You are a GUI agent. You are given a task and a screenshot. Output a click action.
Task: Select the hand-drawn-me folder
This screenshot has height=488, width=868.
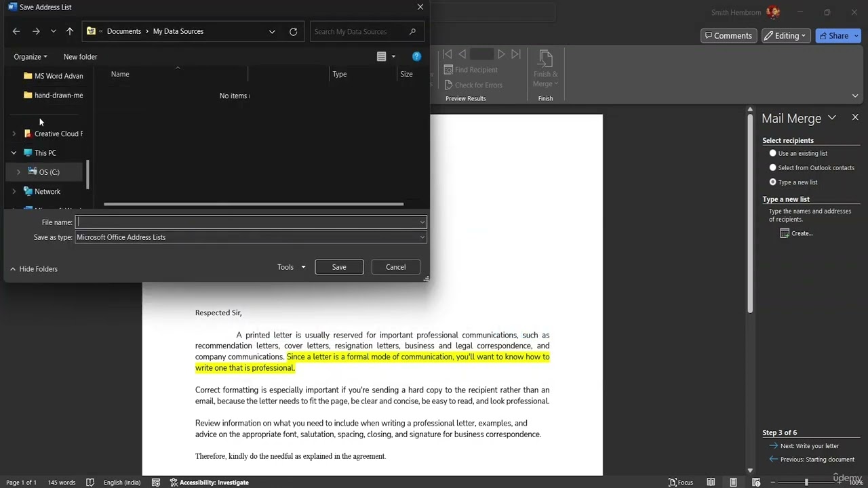pyautogui.click(x=53, y=95)
